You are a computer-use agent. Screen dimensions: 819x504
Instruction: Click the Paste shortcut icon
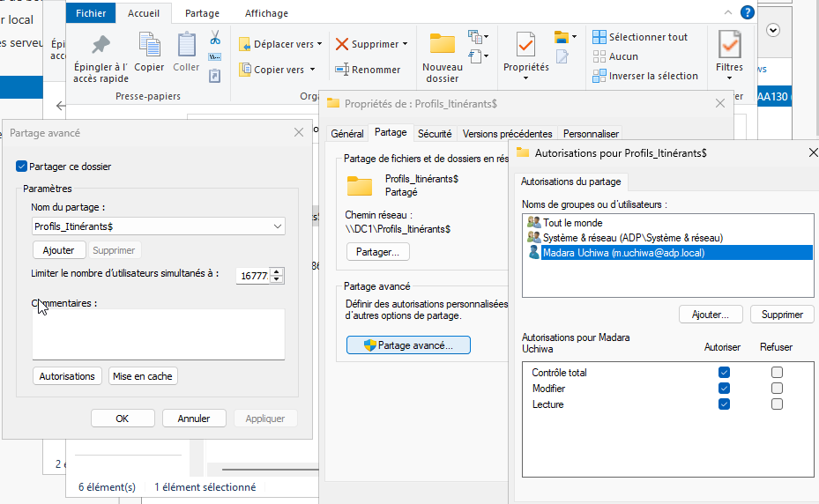tap(215, 77)
